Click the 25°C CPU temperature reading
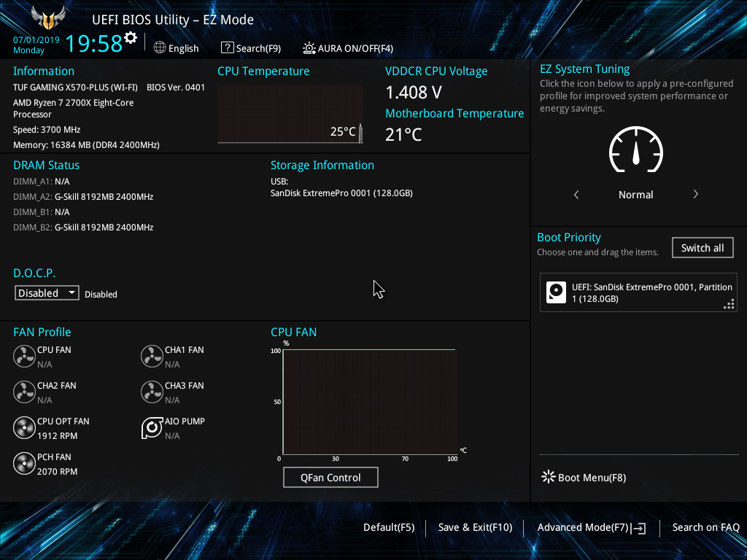 pyautogui.click(x=343, y=131)
